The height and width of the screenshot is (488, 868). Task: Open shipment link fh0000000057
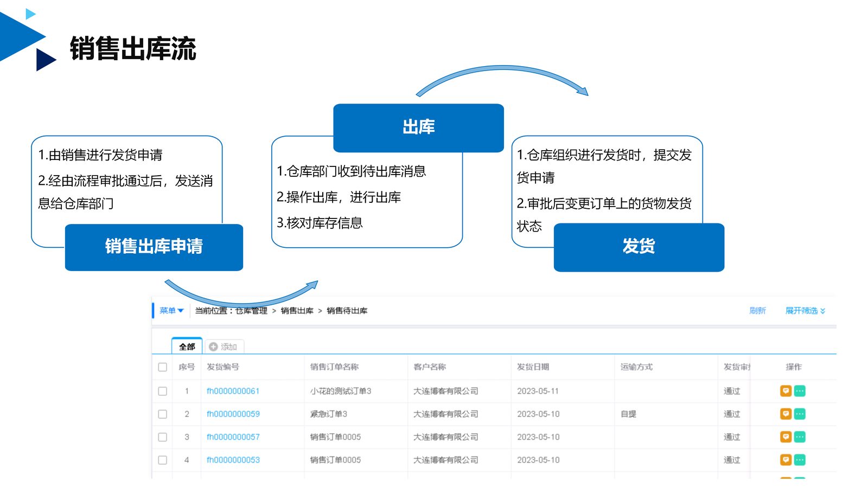tap(233, 436)
